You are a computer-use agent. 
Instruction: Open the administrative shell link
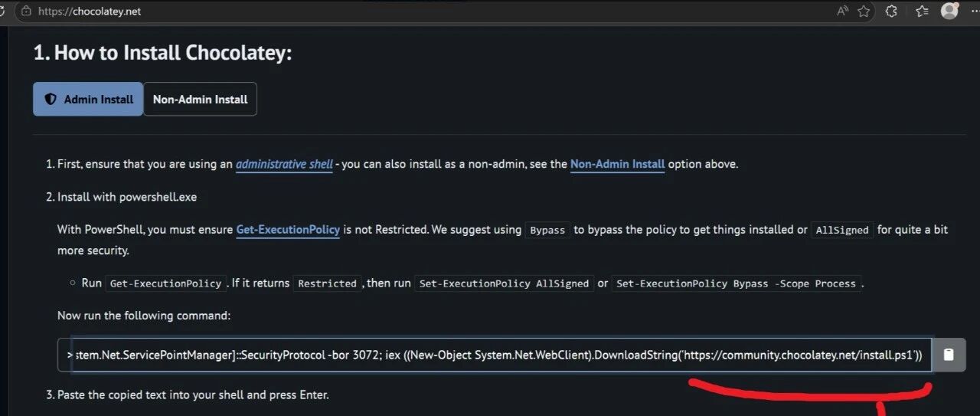point(284,164)
